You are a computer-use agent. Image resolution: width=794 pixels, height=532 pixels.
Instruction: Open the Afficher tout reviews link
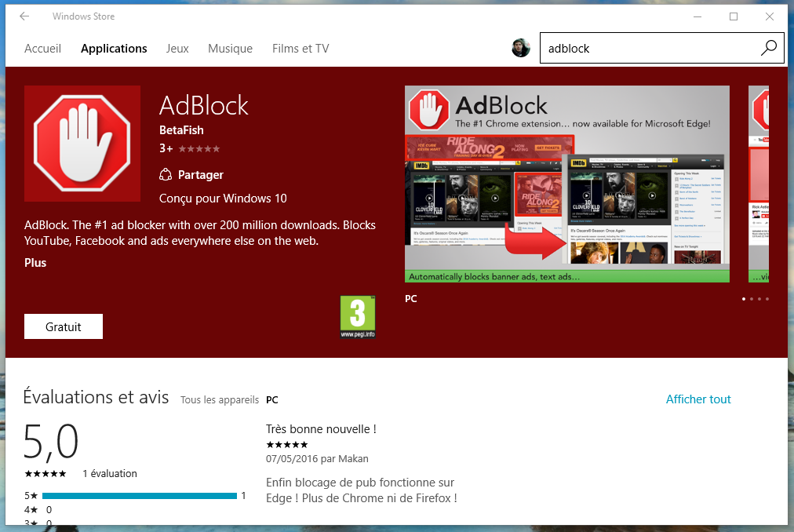pos(698,399)
